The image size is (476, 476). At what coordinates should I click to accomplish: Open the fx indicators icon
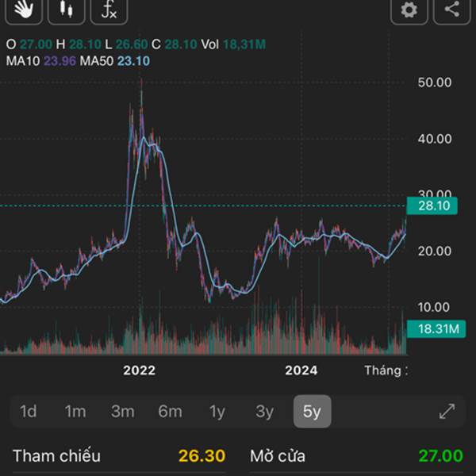pos(109,10)
